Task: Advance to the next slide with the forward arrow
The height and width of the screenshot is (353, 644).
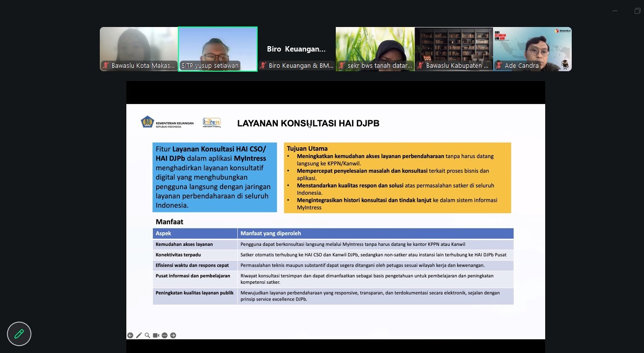Action: tap(173, 335)
